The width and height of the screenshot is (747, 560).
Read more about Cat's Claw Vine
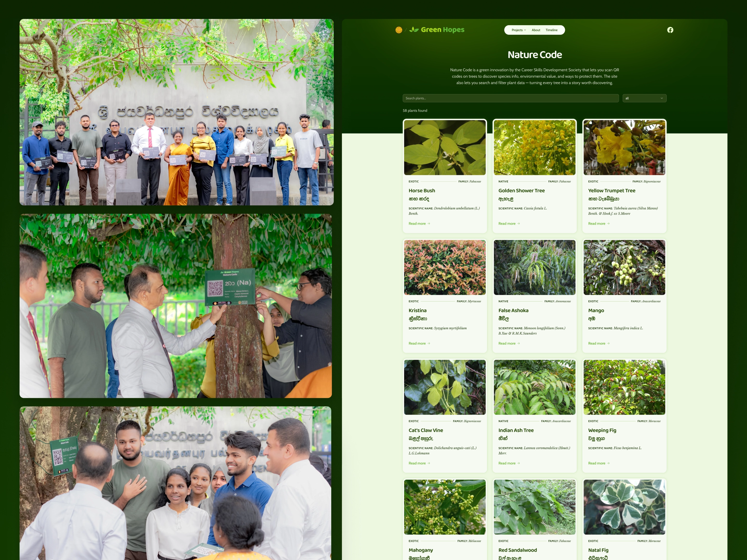(419, 463)
